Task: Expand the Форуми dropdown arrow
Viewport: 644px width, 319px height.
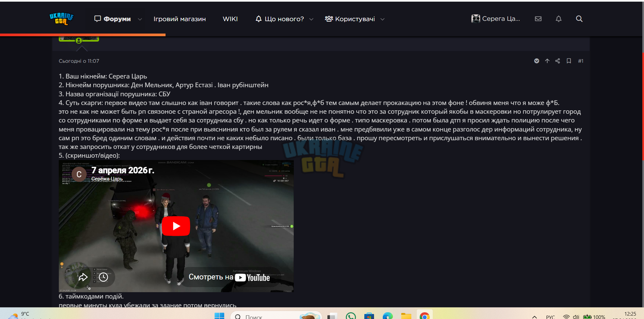Action: (140, 19)
